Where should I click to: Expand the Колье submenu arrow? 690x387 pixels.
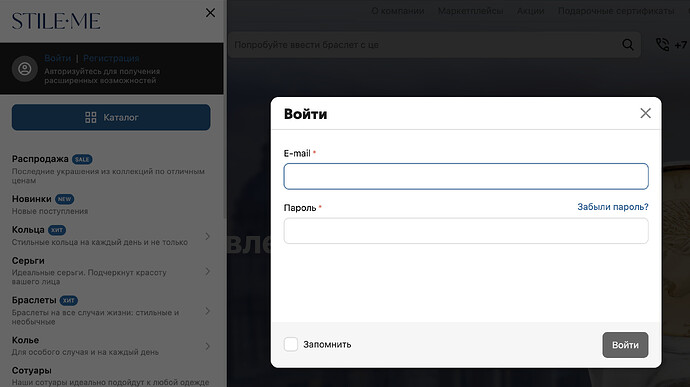(208, 346)
